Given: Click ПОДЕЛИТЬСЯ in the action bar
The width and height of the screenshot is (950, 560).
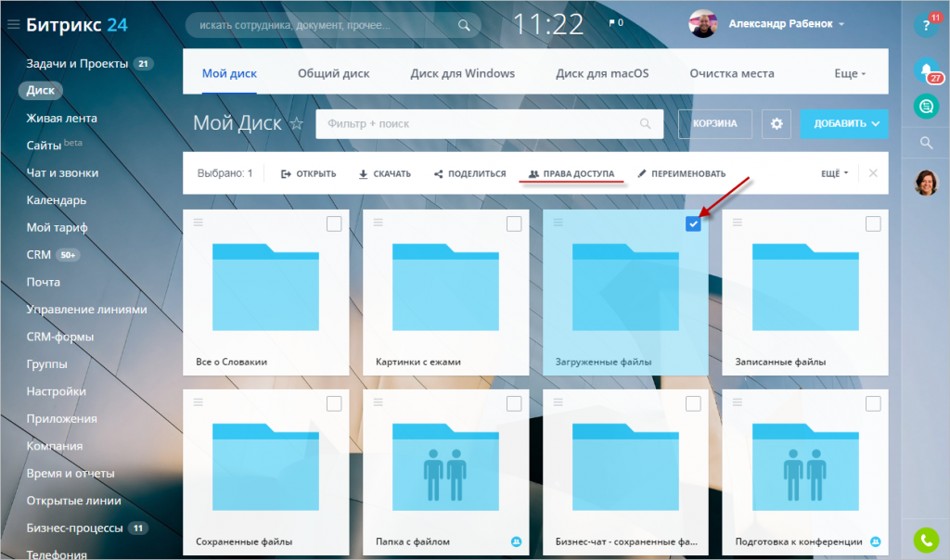Looking at the screenshot, I should point(469,173).
